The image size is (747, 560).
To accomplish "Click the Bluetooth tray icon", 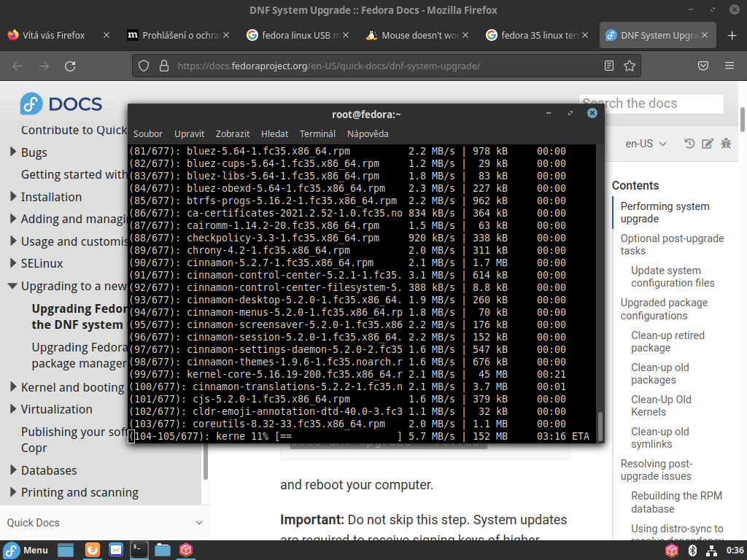I will (693, 551).
